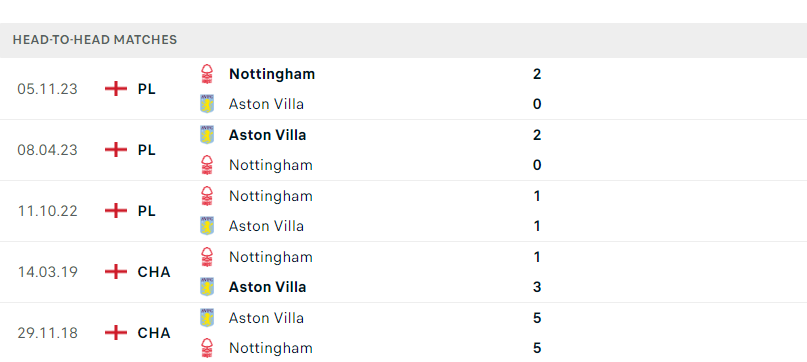The width and height of the screenshot is (807, 362).
Task: Click Aston Villa score 5 in 29.11.18 match
Action: click(537, 318)
